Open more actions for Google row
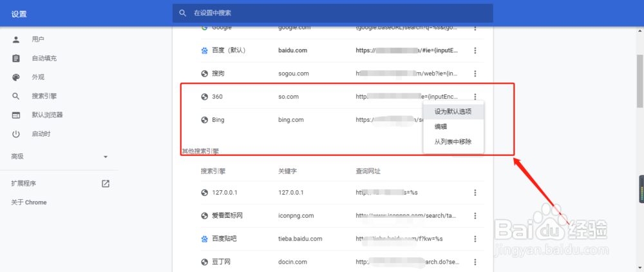The width and height of the screenshot is (644, 272). tap(475, 28)
